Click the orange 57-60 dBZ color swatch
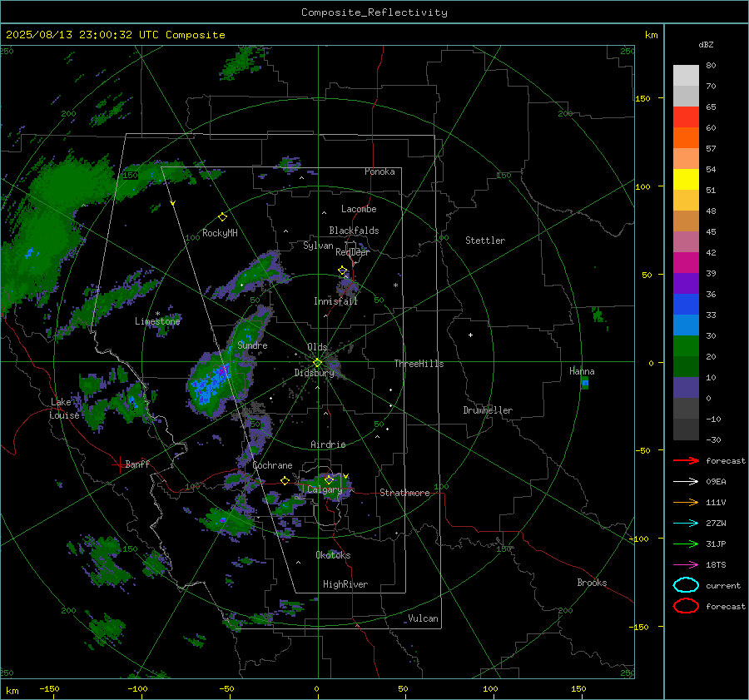The width and height of the screenshot is (749, 700). click(686, 138)
